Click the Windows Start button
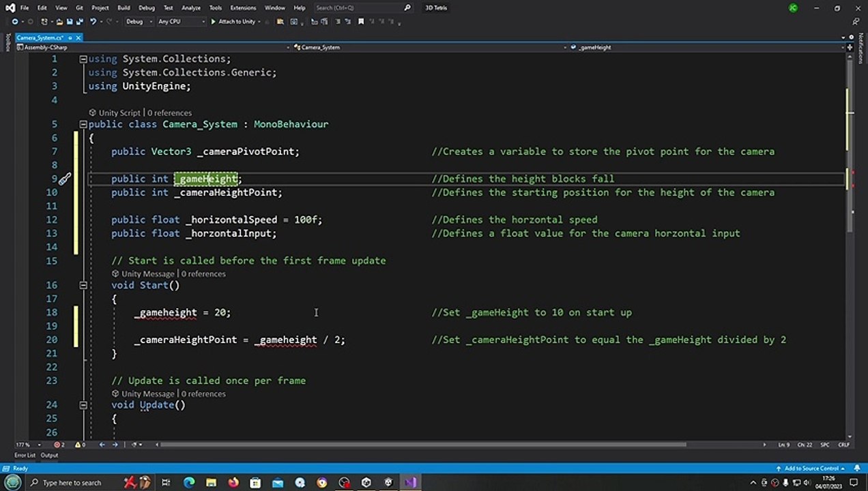The height and width of the screenshot is (491, 868). pyautogui.click(x=12, y=482)
